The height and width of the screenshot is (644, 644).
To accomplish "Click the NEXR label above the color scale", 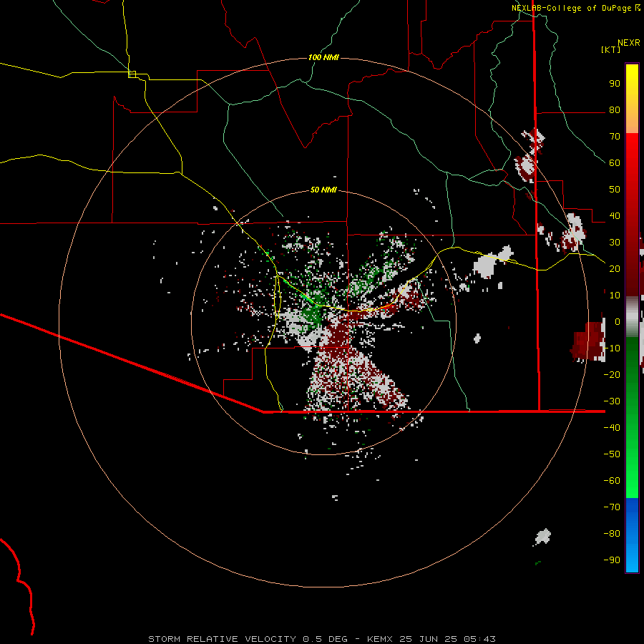I will pos(629,43).
